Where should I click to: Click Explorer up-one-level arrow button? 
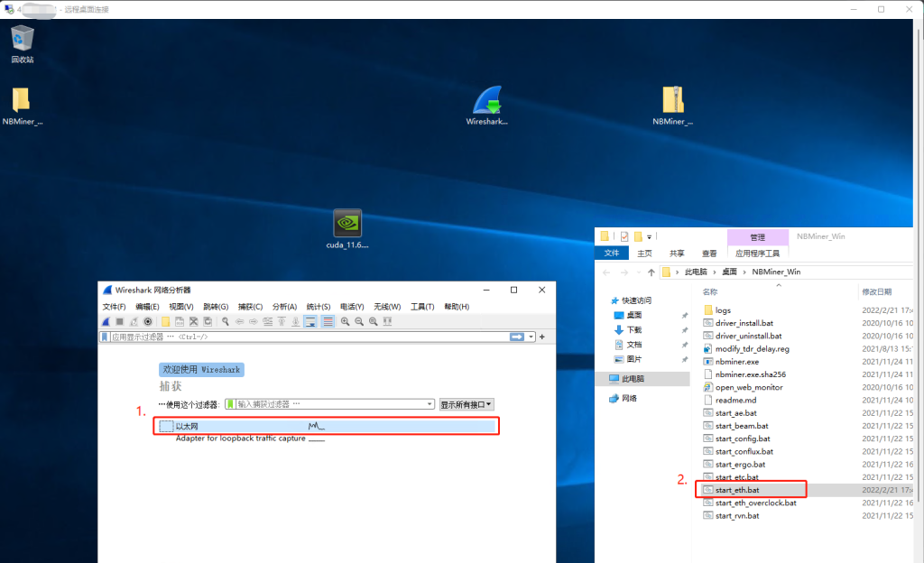(651, 272)
